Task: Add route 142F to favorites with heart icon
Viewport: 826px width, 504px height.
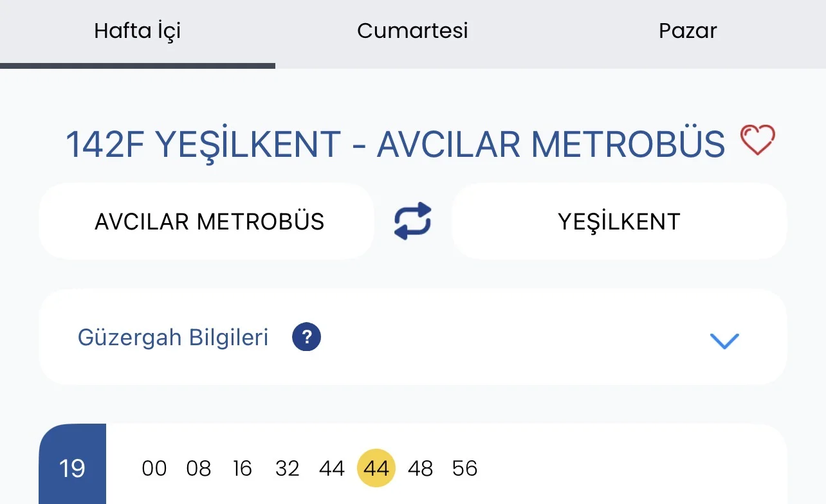Action: pos(758,141)
